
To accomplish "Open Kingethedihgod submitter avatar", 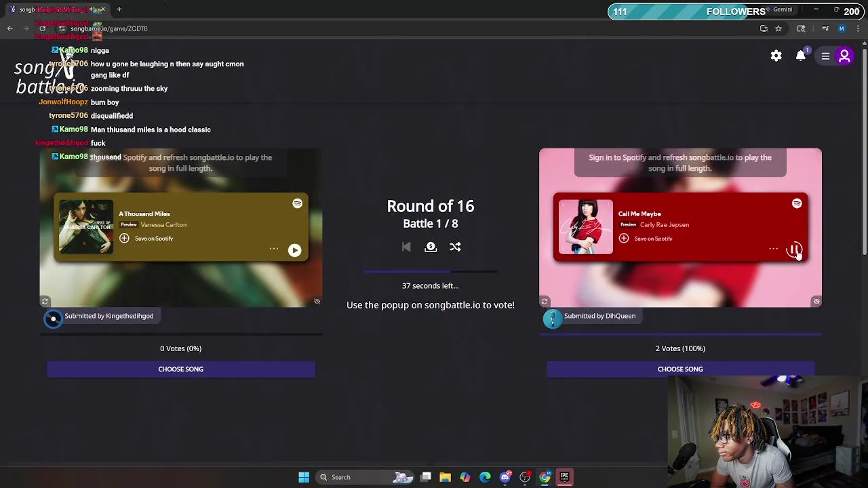I will tap(53, 319).
